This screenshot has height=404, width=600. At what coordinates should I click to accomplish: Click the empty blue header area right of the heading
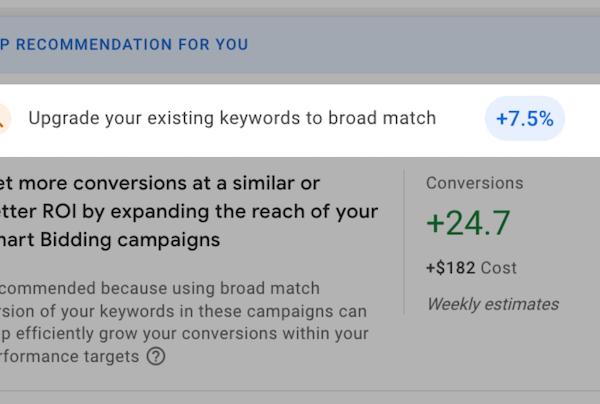click(x=420, y=45)
